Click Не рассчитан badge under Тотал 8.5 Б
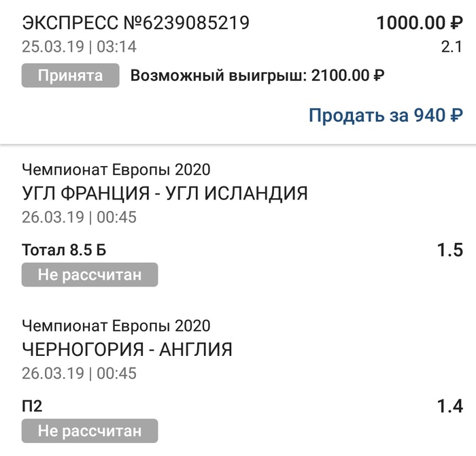Viewport: 476px width, 456px height. (x=90, y=275)
